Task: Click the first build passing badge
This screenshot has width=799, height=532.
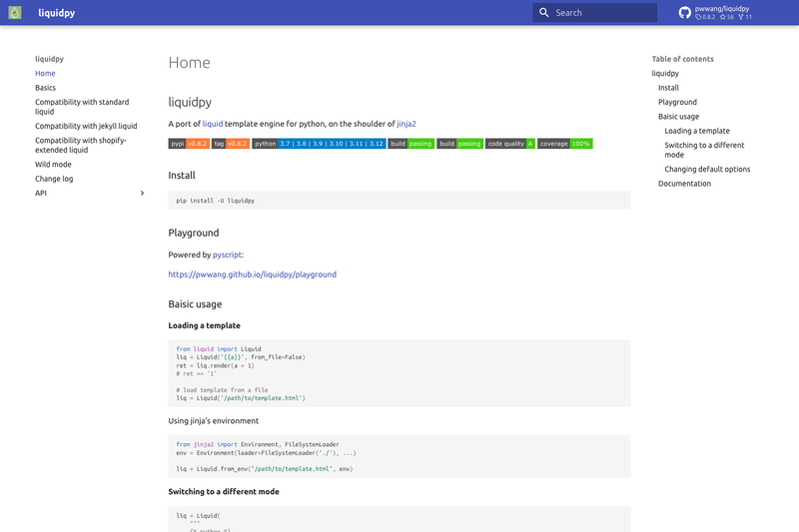Action: [x=410, y=144]
